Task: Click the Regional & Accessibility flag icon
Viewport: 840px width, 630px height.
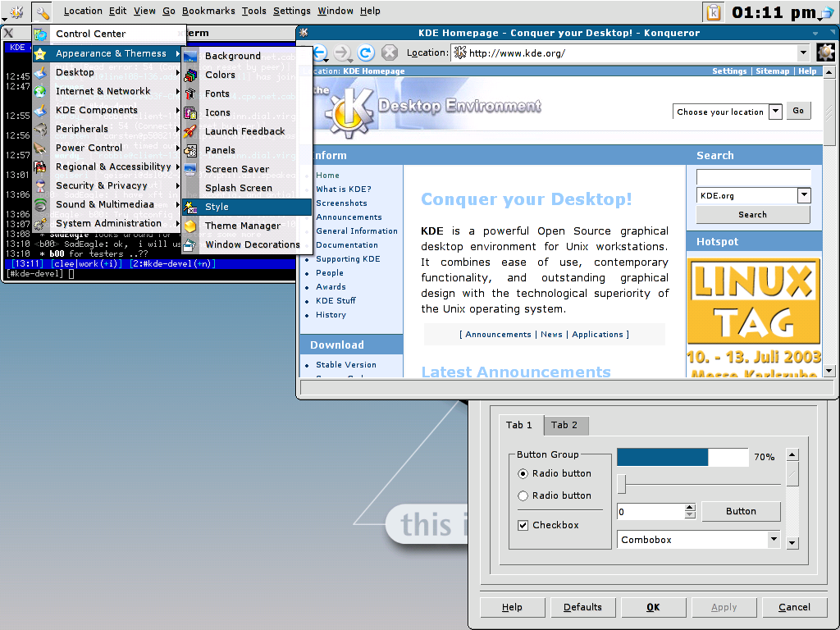Action: point(40,167)
